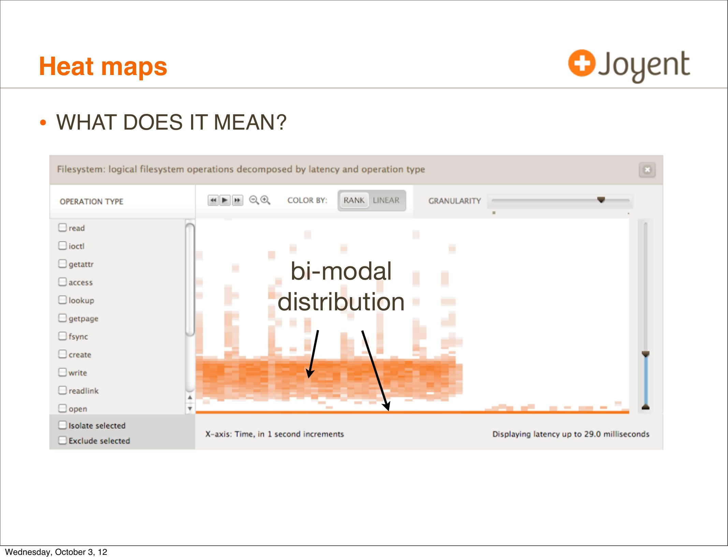Click the vertical latency range upper handle
This screenshot has width=728, height=560.
click(645, 354)
